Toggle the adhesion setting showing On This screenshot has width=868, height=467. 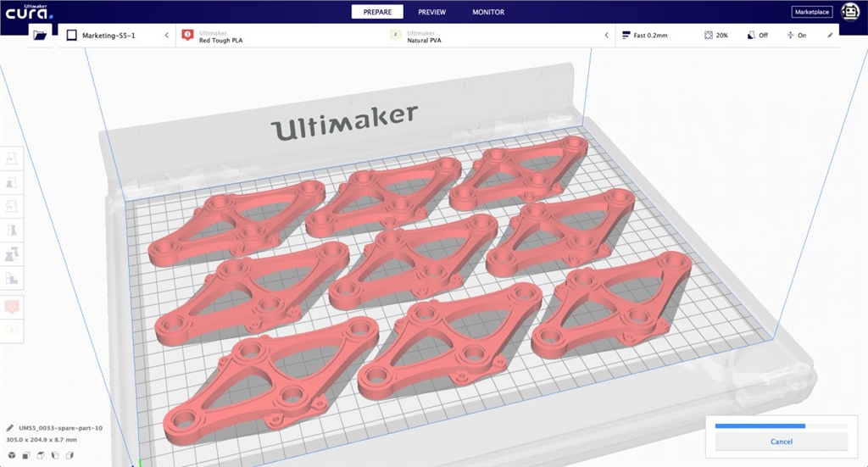[797, 36]
